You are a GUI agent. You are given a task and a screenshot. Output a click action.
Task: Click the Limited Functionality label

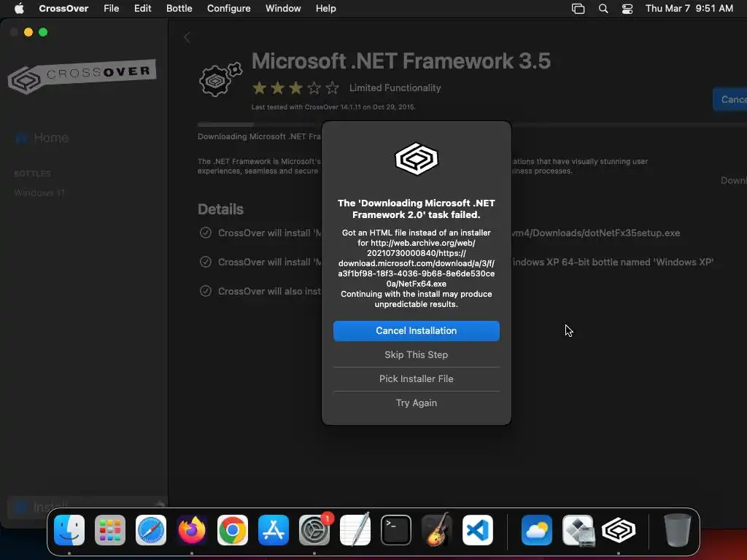[x=395, y=87]
